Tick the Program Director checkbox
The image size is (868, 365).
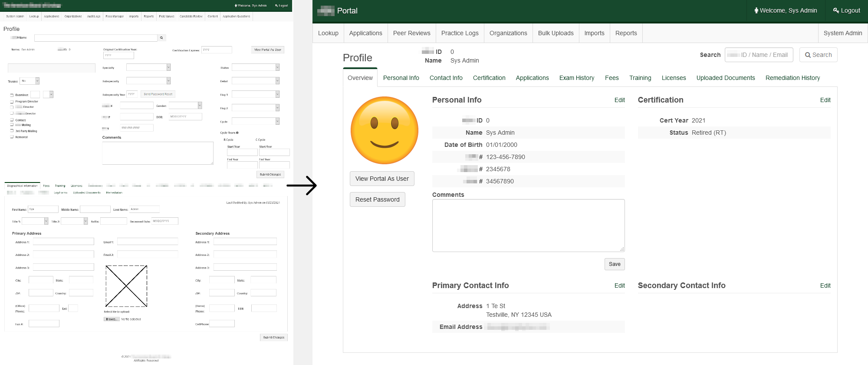[12, 101]
